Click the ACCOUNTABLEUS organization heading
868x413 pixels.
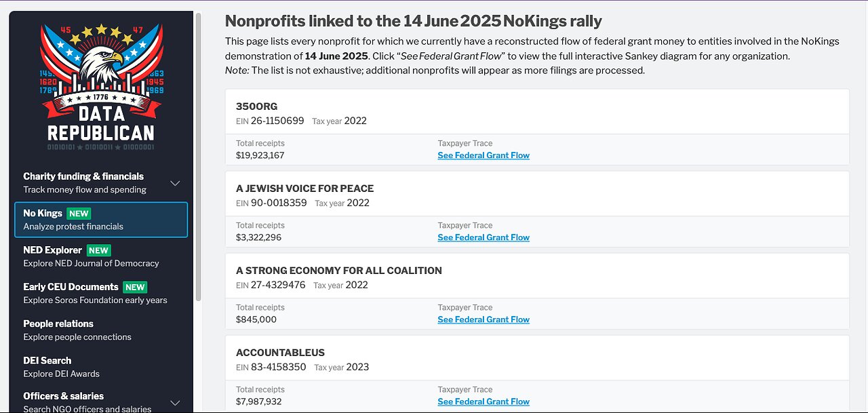coord(280,353)
